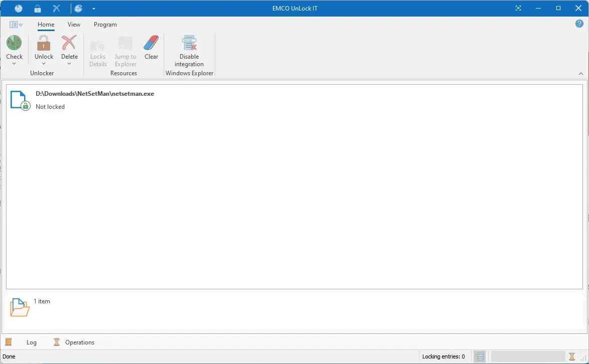
Task: Open the quick access toolbar customize arrow
Action: 93,9
